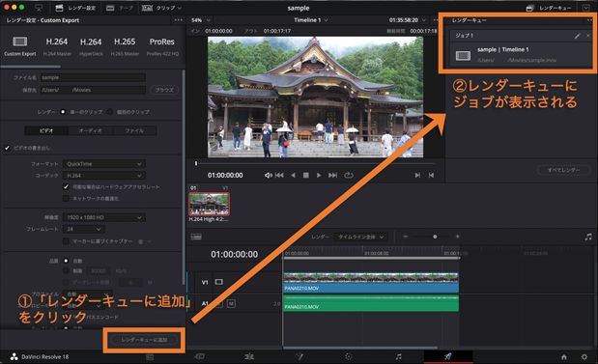Open the Fairlight page music-note icon
Image resolution: width=598 pixels, height=364 pixels.
pos(399,356)
